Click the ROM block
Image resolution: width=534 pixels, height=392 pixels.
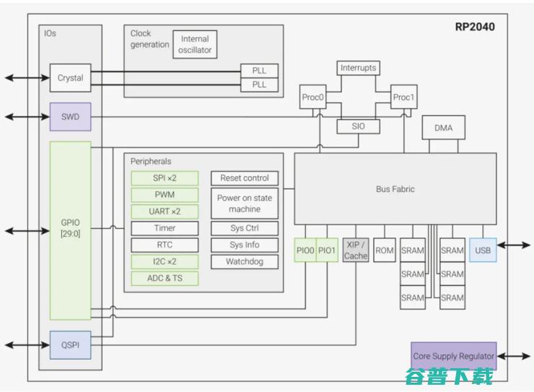click(385, 250)
